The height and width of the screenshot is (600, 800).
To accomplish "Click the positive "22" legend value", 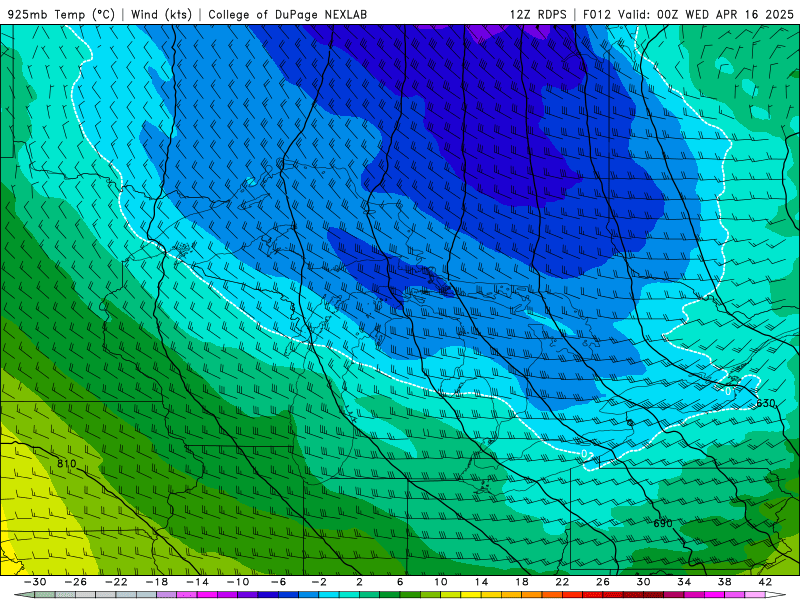I will (562, 582).
